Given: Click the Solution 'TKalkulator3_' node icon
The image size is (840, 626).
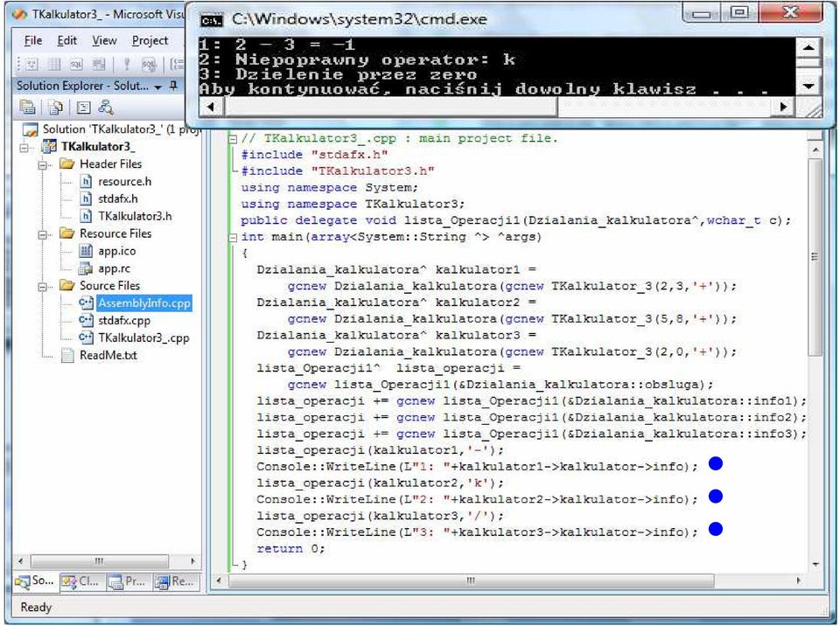Looking at the screenshot, I should (30, 129).
